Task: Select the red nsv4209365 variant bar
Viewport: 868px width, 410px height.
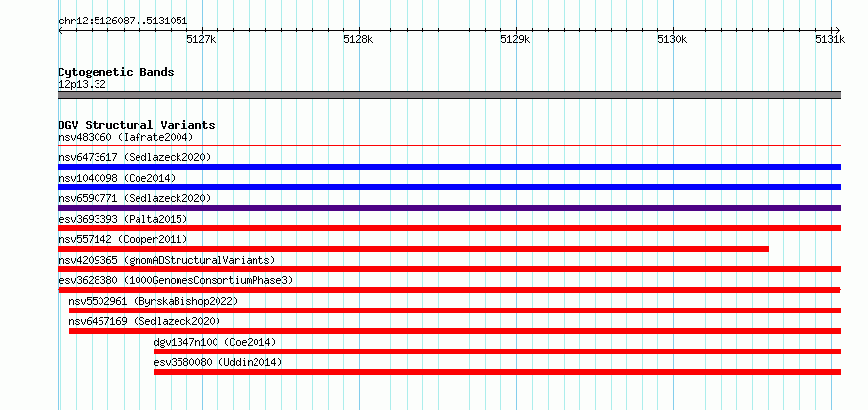Action: [x=450, y=269]
